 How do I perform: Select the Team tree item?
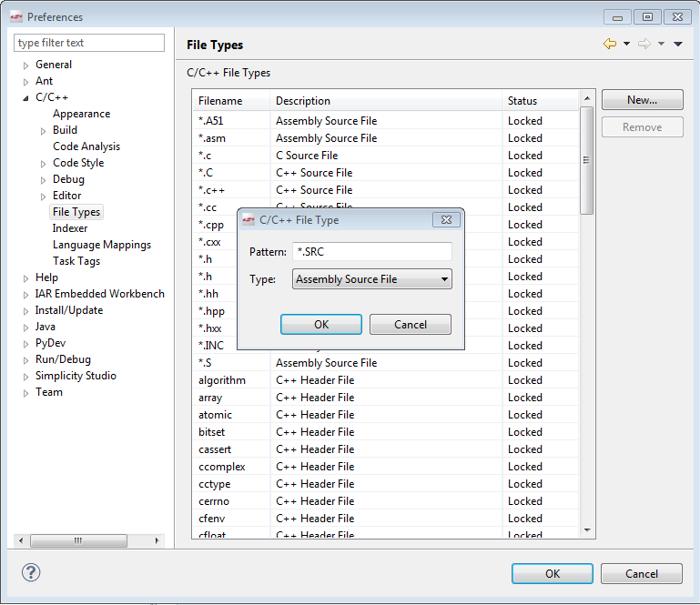coord(48,392)
